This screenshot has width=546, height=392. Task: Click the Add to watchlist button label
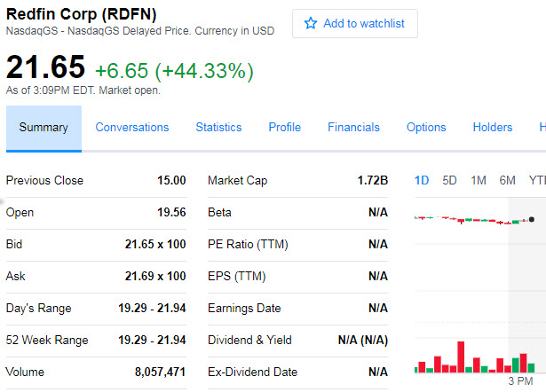pyautogui.click(x=364, y=23)
